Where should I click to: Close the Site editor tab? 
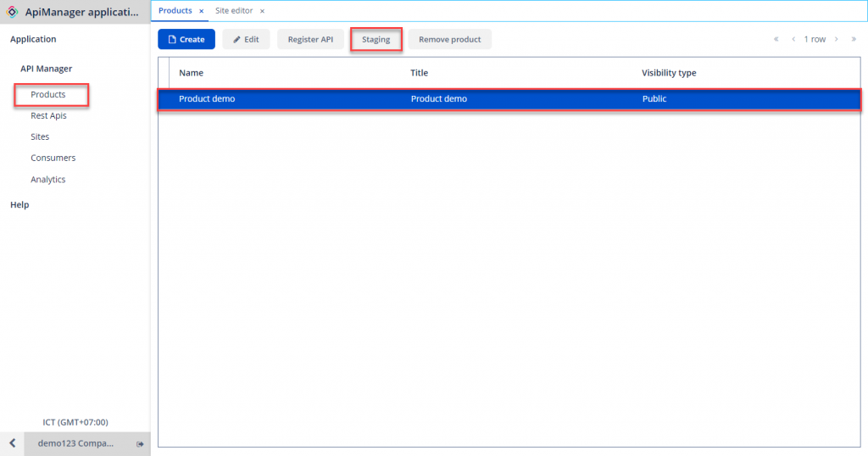(x=262, y=11)
